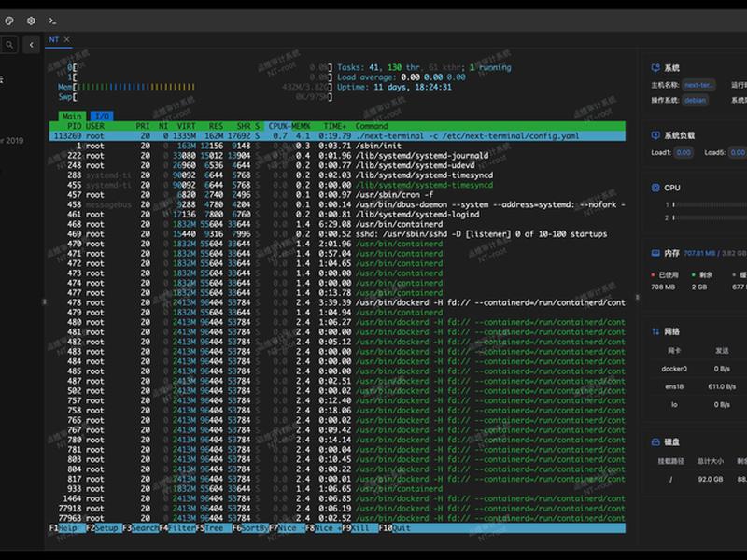
Task: Sort by the PID column header
Action: [x=74, y=126]
